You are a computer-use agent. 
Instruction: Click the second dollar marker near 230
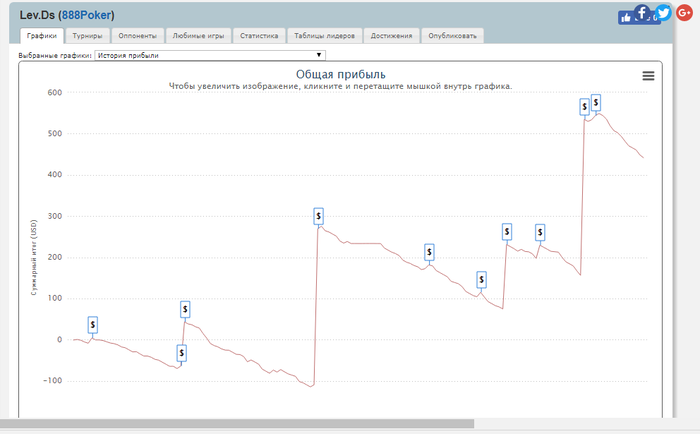tap(540, 232)
